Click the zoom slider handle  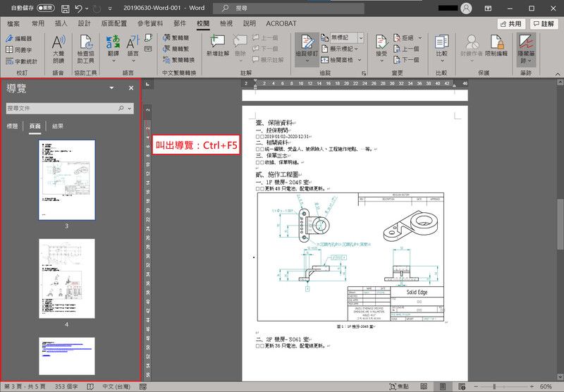point(494,386)
